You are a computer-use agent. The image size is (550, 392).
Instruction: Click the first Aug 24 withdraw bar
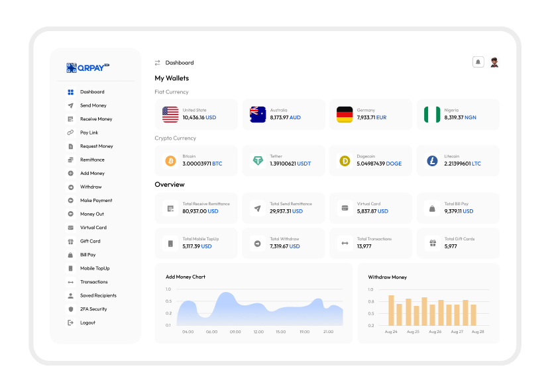pos(391,310)
